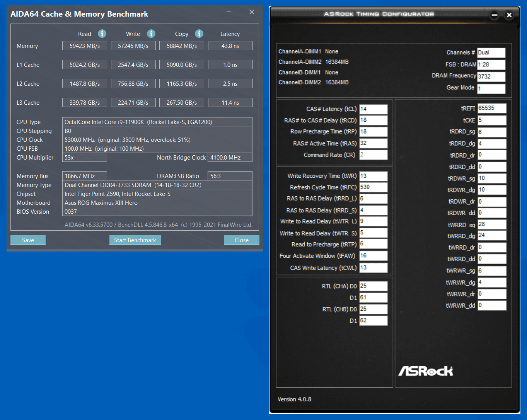Click the FSB : DRAM 1:28 field

[491, 65]
